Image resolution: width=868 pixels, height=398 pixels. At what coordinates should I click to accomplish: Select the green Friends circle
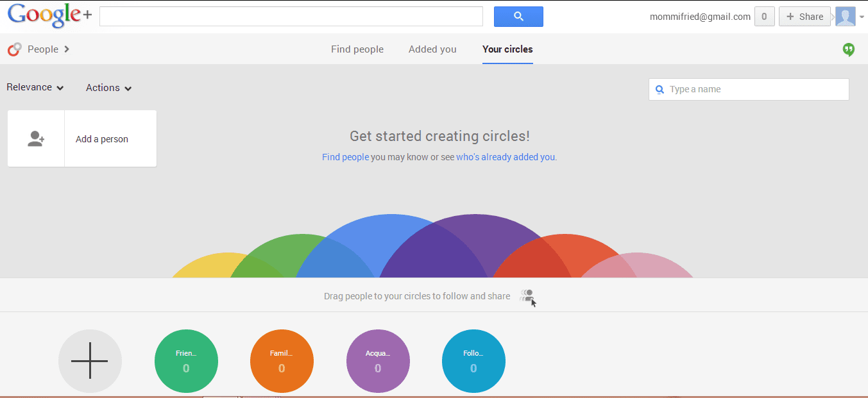(186, 361)
